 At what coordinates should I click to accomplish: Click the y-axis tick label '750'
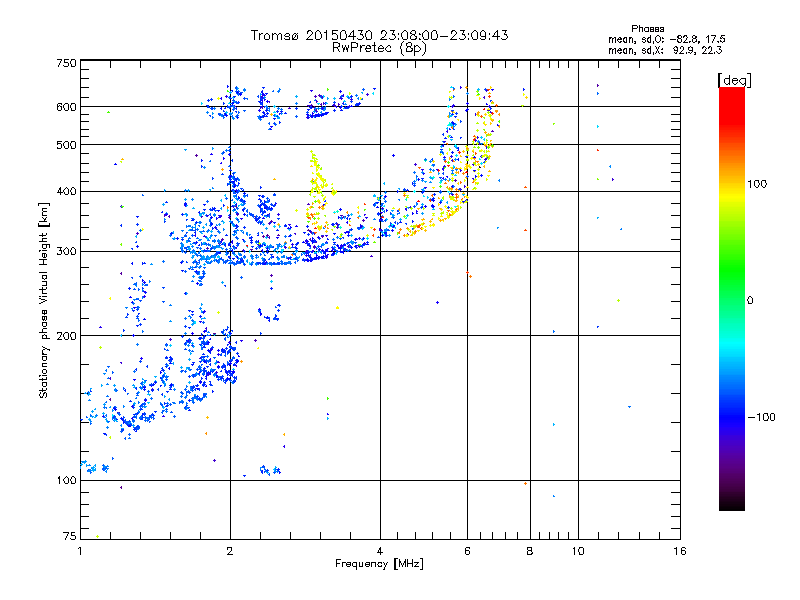pyautogui.click(x=66, y=63)
